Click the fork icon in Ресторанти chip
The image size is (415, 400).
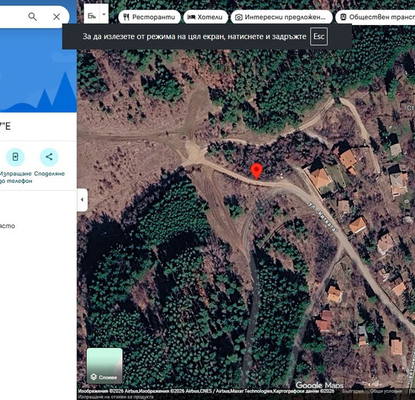coord(126,17)
